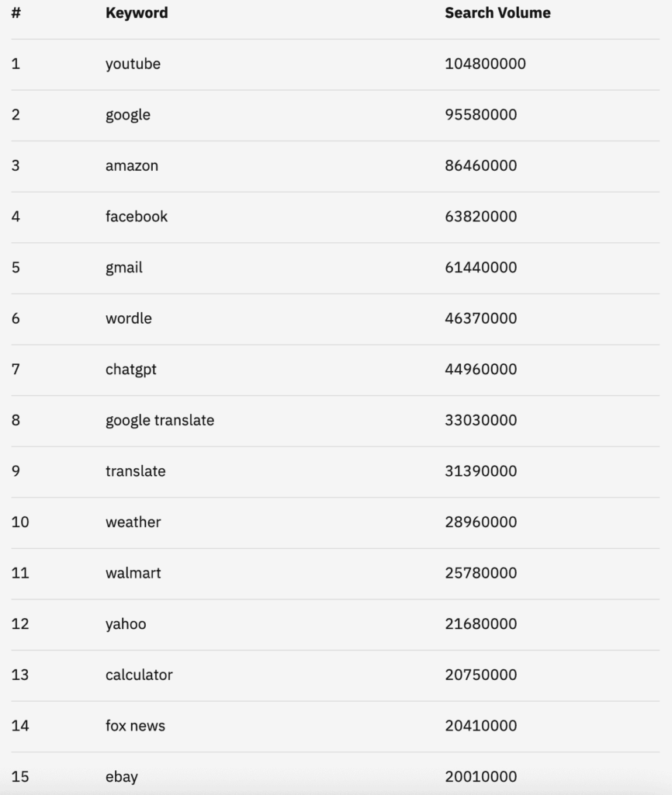Click search volume value 104800000
Image resolution: width=672 pixels, height=795 pixels.
click(485, 64)
